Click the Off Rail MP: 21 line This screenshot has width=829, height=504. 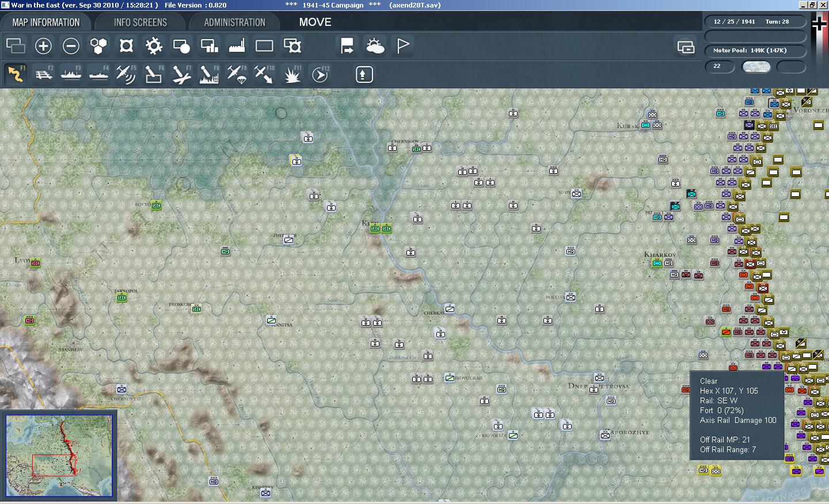click(x=725, y=440)
